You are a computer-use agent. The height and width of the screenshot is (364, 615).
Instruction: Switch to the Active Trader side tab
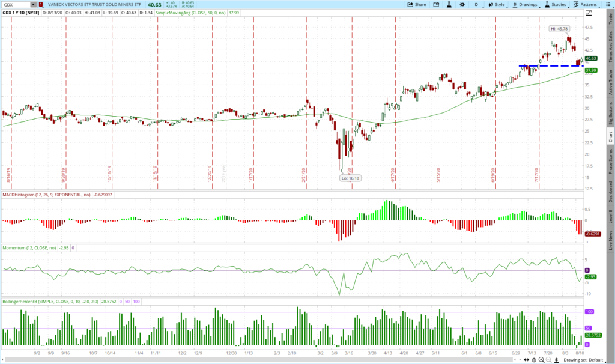coord(610,82)
